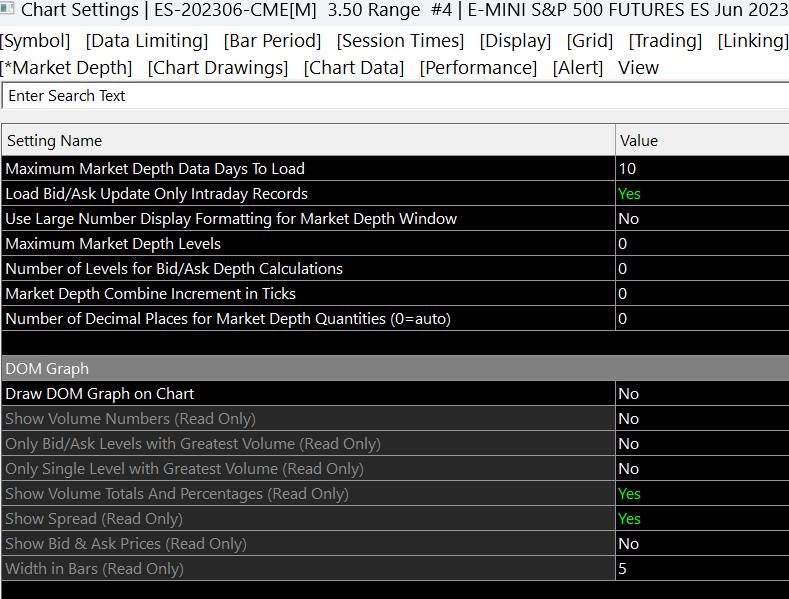Click the Setting Name column header
789x599 pixels.
coord(308,140)
